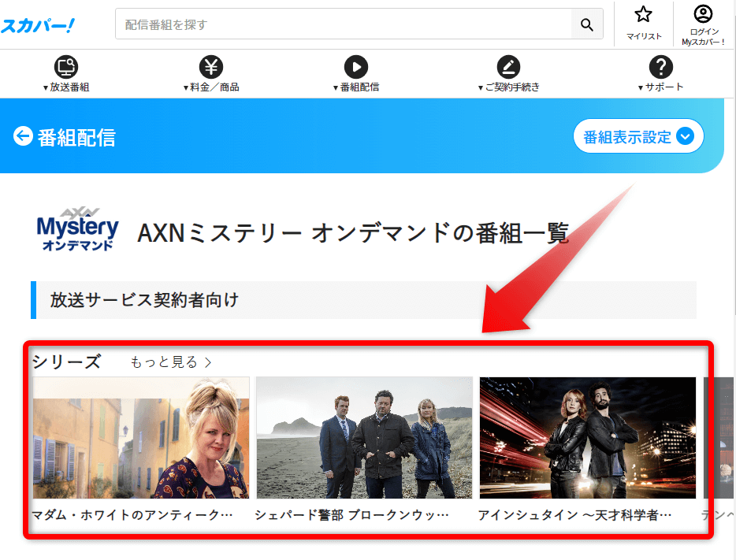Expand the 料金／商品 menu label
The height and width of the screenshot is (560, 736).
click(x=211, y=87)
